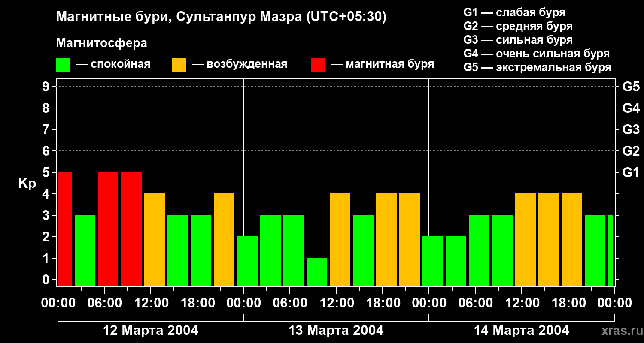The width and height of the screenshot is (644, 343).
Task: Click the orange 'возбужденная' legend swatch
Action: point(179,65)
